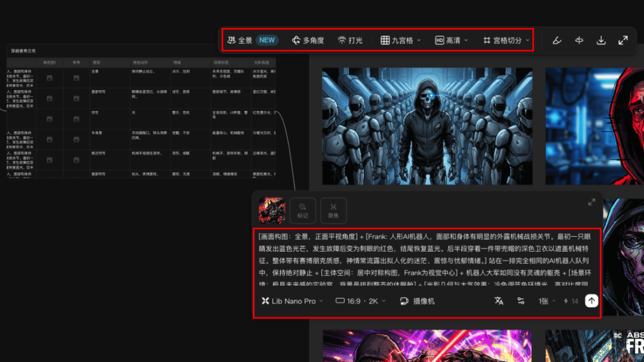Click the 角色动作 column header
The height and width of the screenshot is (362, 644).
click(140, 63)
